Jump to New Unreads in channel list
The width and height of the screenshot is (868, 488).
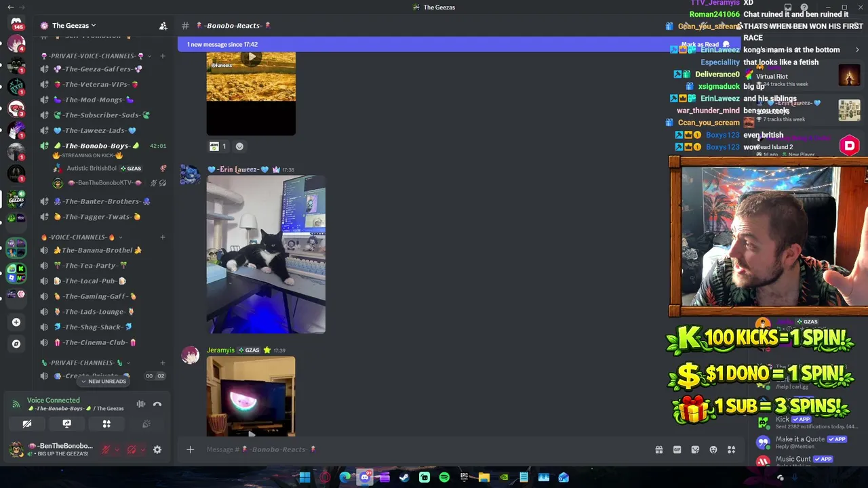tap(103, 382)
